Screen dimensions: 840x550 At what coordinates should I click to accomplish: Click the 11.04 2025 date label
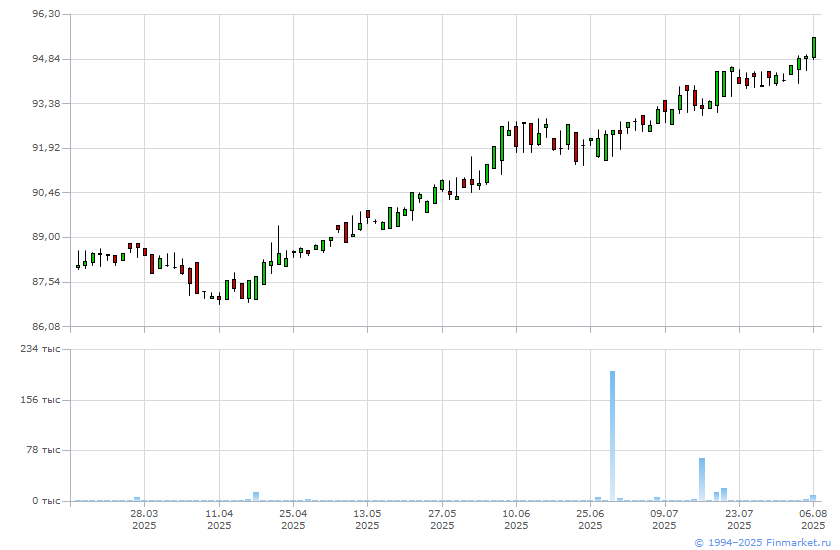[x=219, y=519]
